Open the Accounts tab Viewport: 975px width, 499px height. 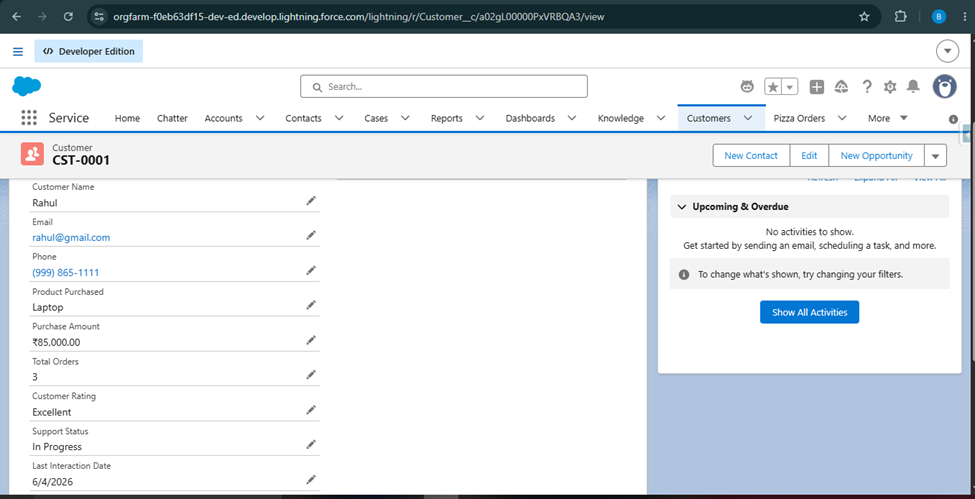(x=223, y=118)
